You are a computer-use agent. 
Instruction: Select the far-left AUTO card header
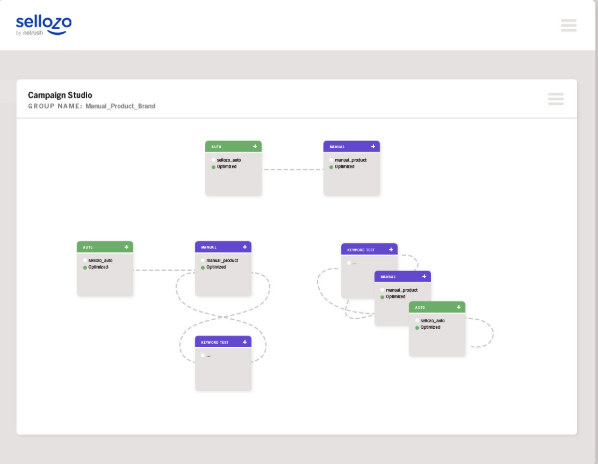[105, 247]
